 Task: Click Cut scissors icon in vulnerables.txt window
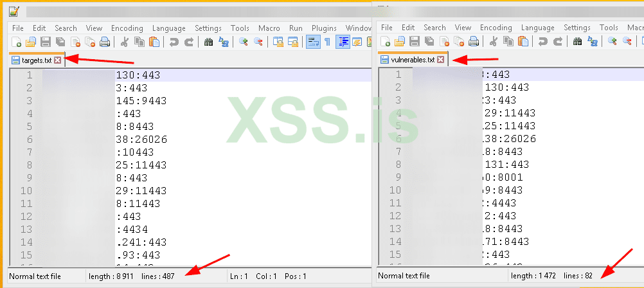[494, 41]
